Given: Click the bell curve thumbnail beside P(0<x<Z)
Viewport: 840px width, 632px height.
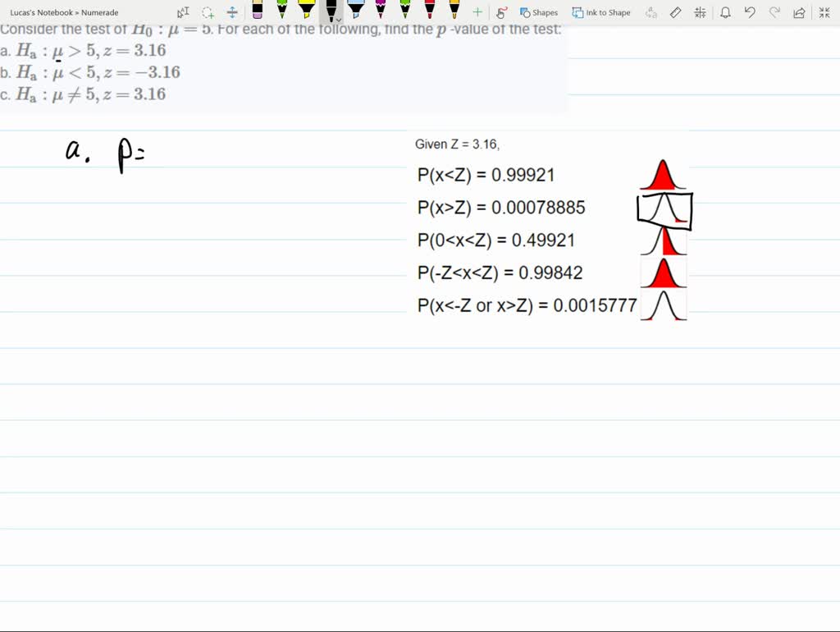Looking at the screenshot, I should (663, 240).
